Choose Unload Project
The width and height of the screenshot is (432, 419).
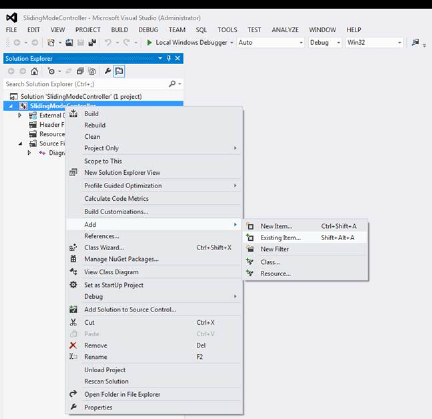tap(105, 370)
